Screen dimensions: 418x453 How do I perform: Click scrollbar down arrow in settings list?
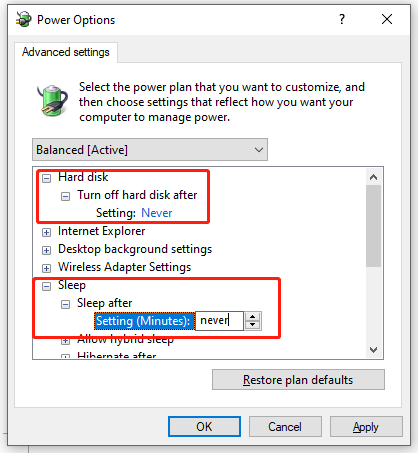(x=373, y=350)
